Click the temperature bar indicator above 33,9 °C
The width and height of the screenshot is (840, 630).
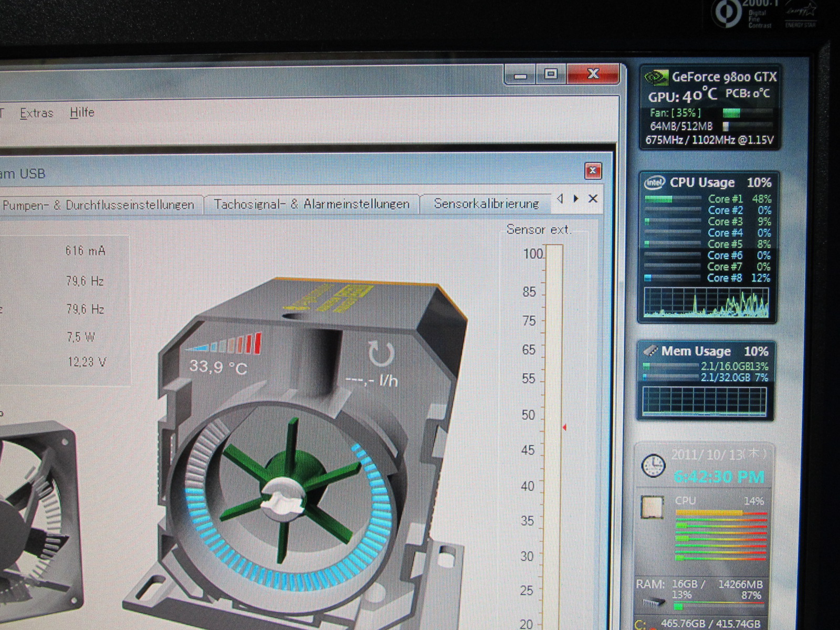[x=224, y=344]
